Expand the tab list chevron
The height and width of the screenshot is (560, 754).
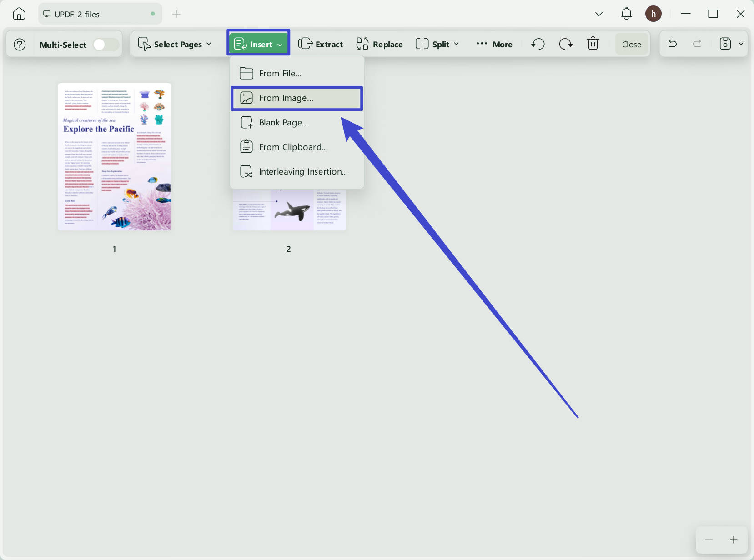[599, 14]
